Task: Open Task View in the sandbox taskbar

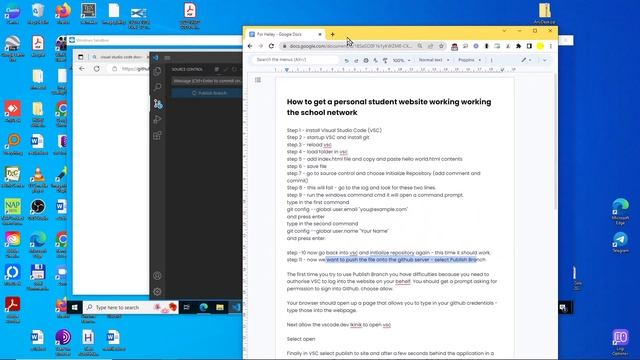Action: 187,307
